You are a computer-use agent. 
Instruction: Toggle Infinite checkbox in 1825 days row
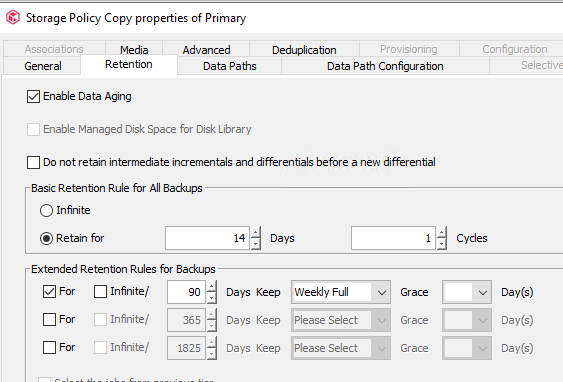click(101, 348)
